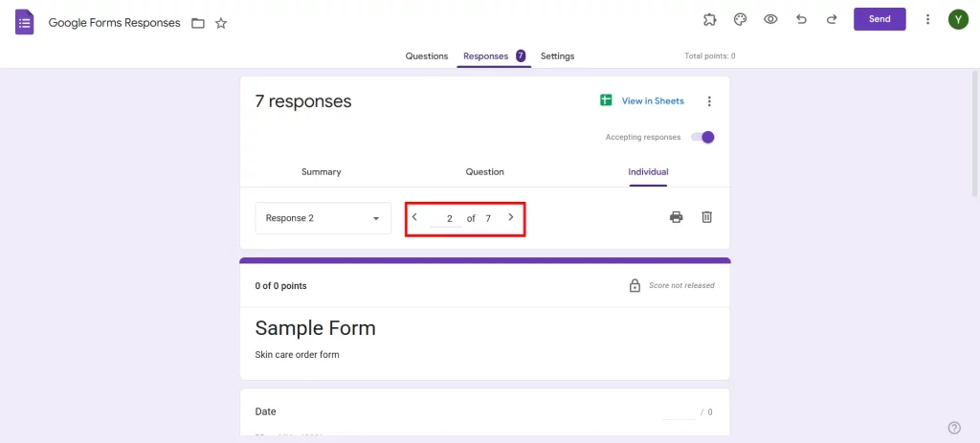The width and height of the screenshot is (980, 443).
Task: Open the Settings tab
Action: (x=558, y=56)
